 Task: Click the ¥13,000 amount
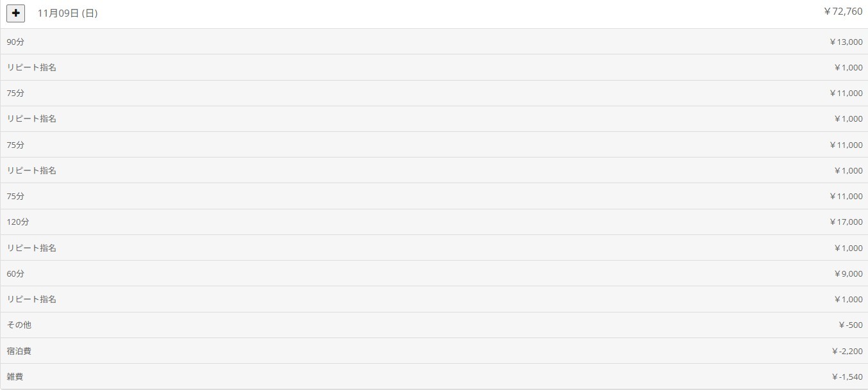point(846,42)
